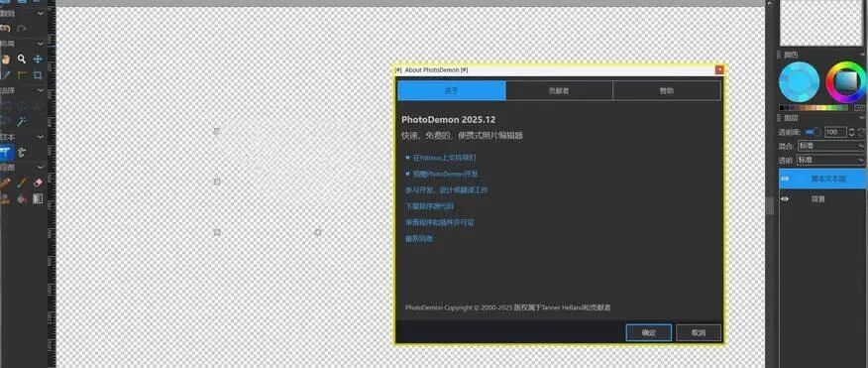The width and height of the screenshot is (868, 368).
Task: Open link about development, design, translation
Action: pyautogui.click(x=446, y=190)
